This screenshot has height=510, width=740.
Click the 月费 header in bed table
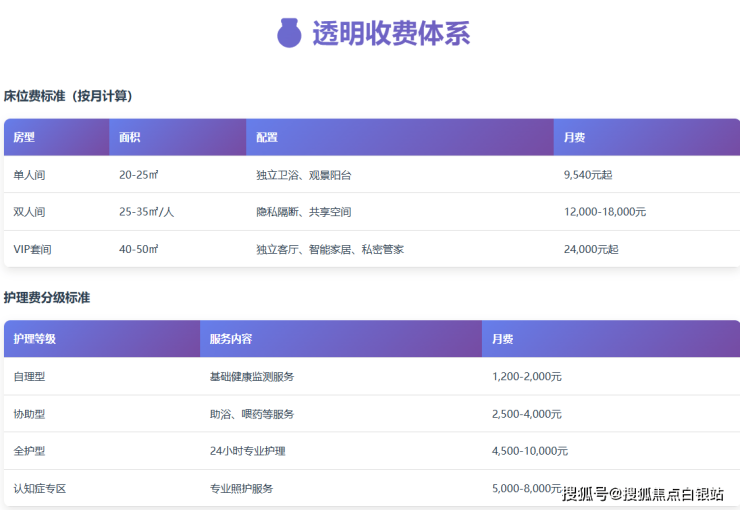574,137
